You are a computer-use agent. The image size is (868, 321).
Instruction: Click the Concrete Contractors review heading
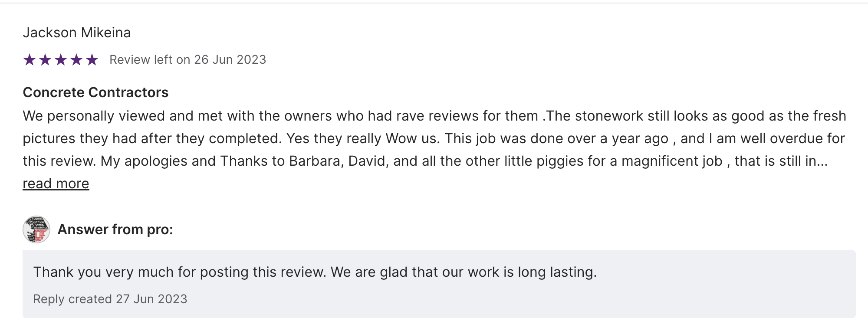95,92
